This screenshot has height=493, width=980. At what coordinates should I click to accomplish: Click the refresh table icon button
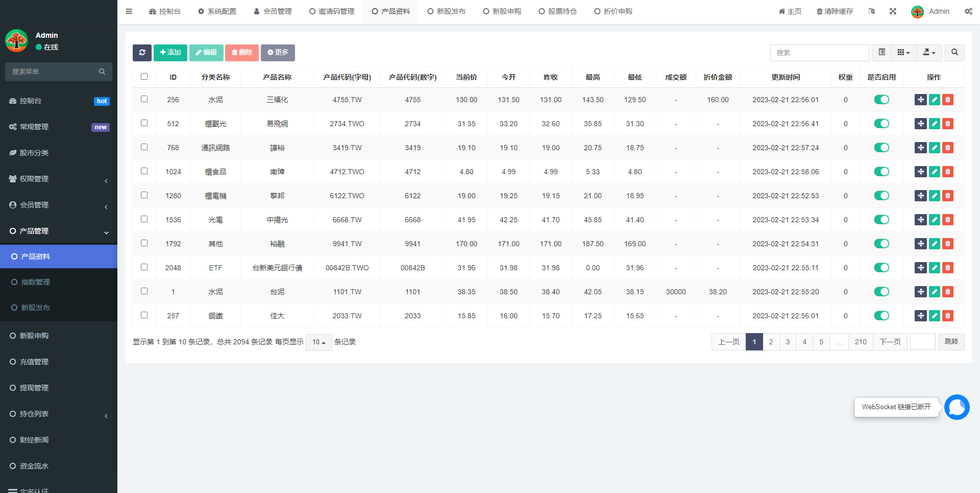(142, 53)
